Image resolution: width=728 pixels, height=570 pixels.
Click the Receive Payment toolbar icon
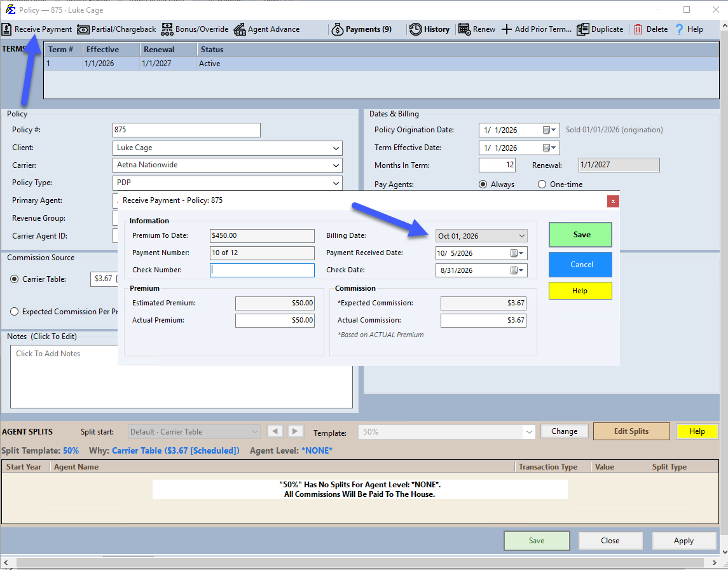(7, 29)
